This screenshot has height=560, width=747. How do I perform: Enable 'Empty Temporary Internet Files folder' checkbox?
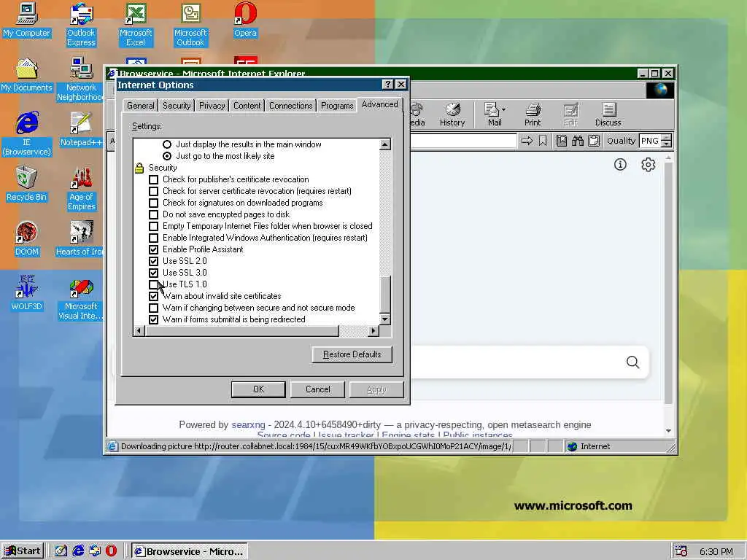click(x=153, y=226)
